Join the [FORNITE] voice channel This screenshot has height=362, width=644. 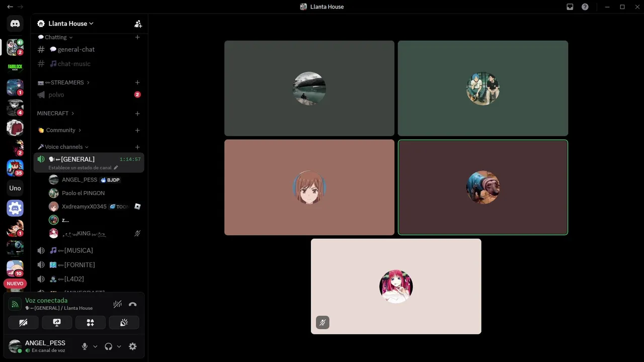(x=89, y=265)
